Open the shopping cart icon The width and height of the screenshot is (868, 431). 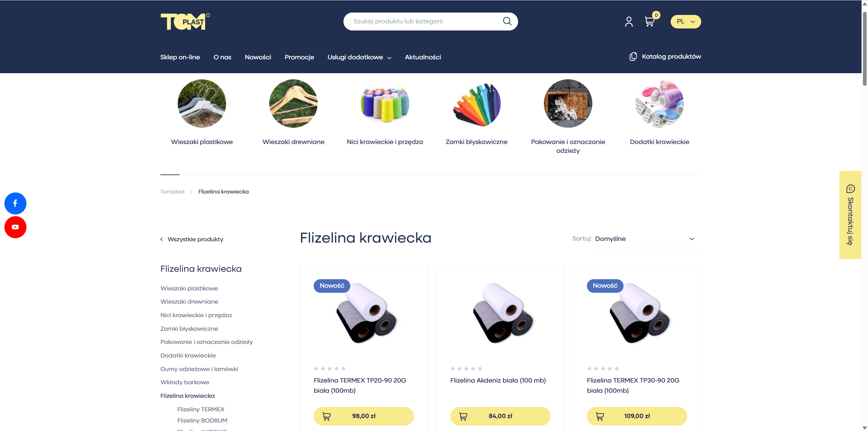[x=650, y=22]
